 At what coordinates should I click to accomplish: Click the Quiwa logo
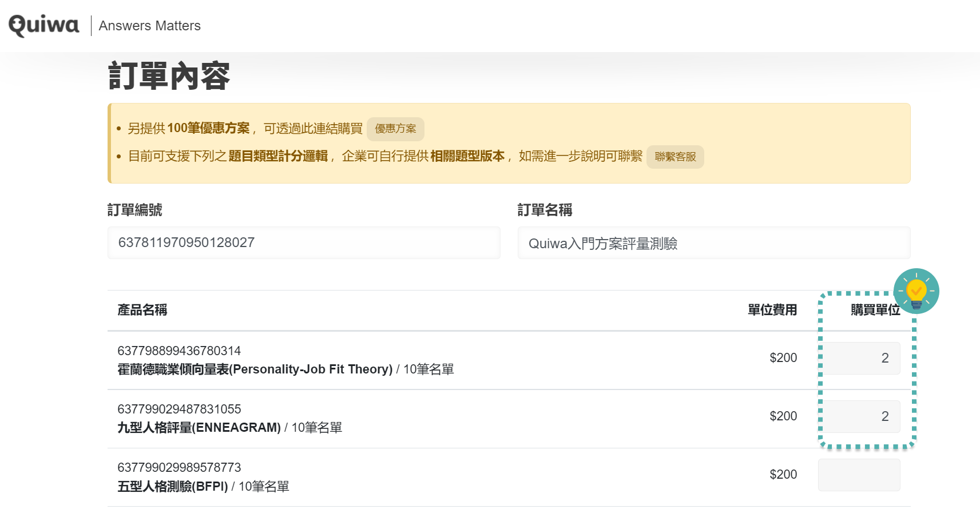pyautogui.click(x=44, y=25)
